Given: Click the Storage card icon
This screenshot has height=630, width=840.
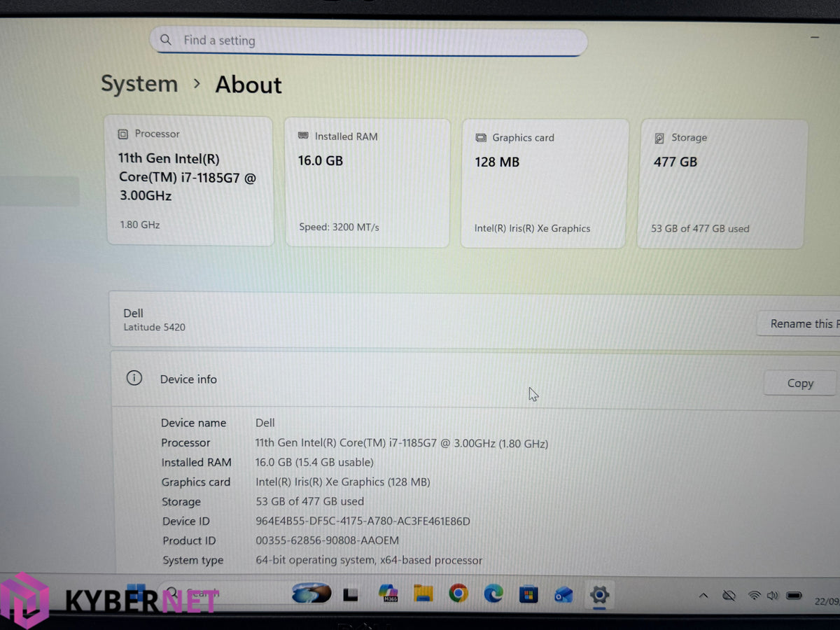Looking at the screenshot, I should click(659, 139).
